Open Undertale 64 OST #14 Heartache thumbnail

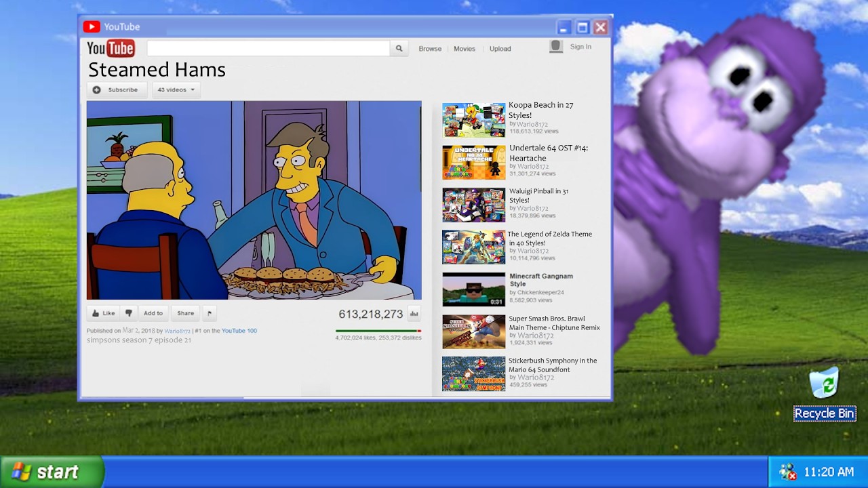(474, 163)
